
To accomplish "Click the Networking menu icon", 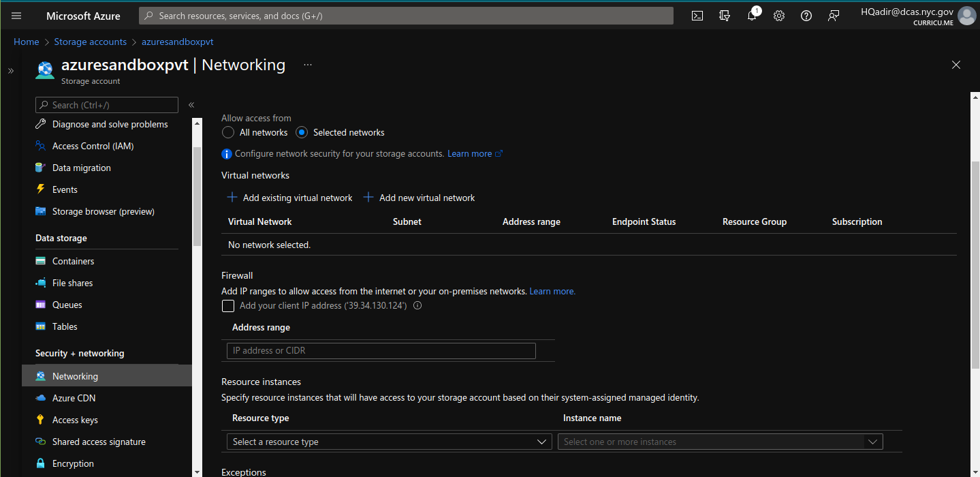I will (x=40, y=376).
